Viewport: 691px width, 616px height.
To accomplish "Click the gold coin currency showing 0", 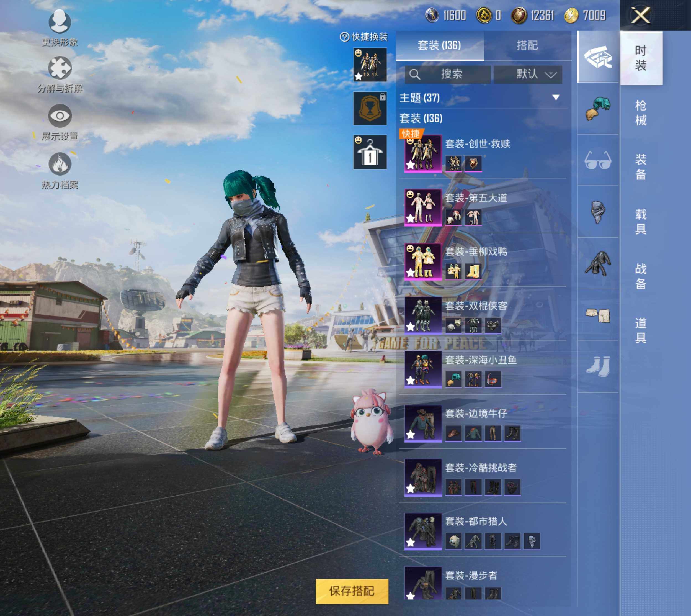I will tap(484, 15).
